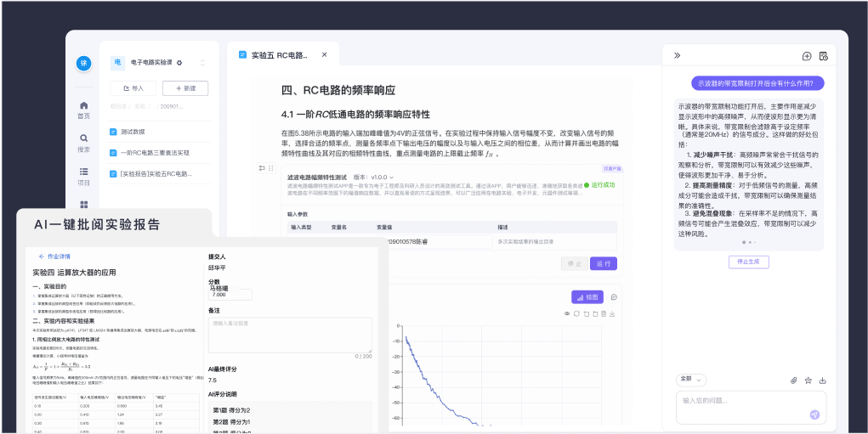
Task: Go to 首页 home in sidebar
Action: pyautogui.click(x=83, y=110)
